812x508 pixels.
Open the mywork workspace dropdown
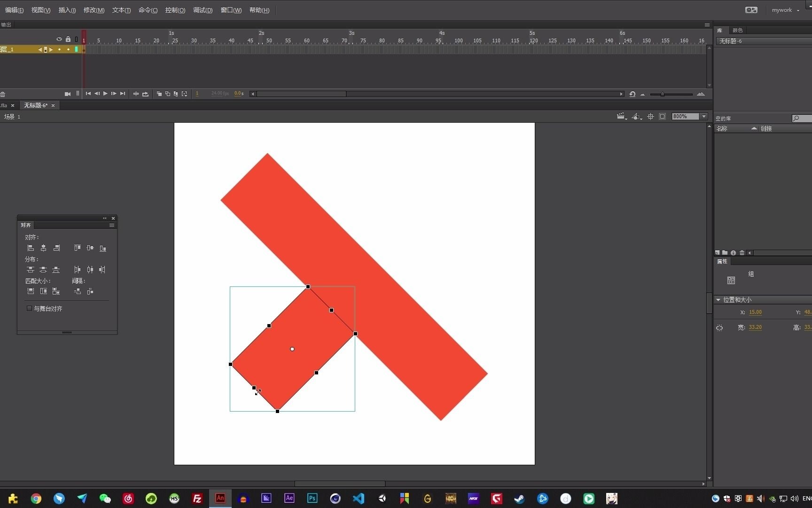coord(786,10)
